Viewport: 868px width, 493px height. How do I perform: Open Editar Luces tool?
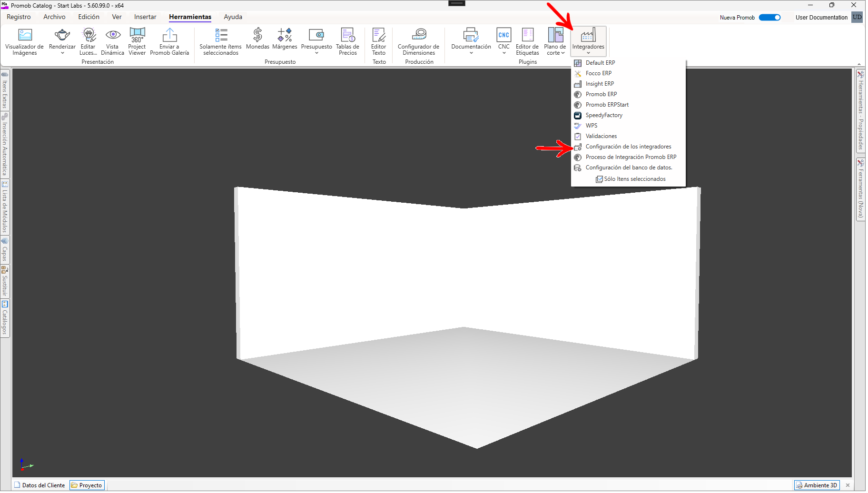tap(89, 41)
